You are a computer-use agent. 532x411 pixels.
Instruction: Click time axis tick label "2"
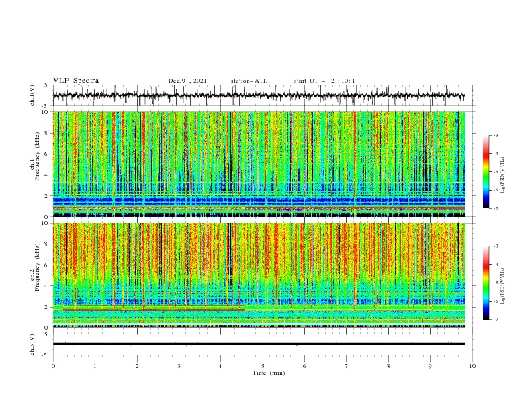[137, 366]
